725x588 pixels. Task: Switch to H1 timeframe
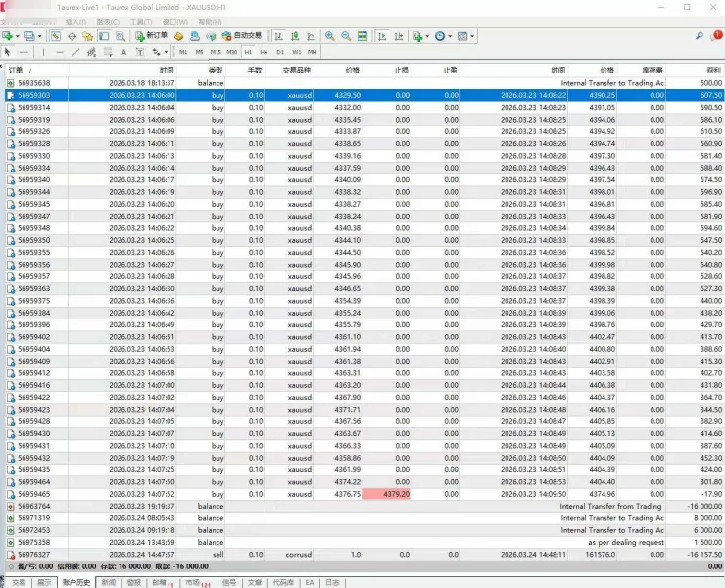pyautogui.click(x=248, y=52)
